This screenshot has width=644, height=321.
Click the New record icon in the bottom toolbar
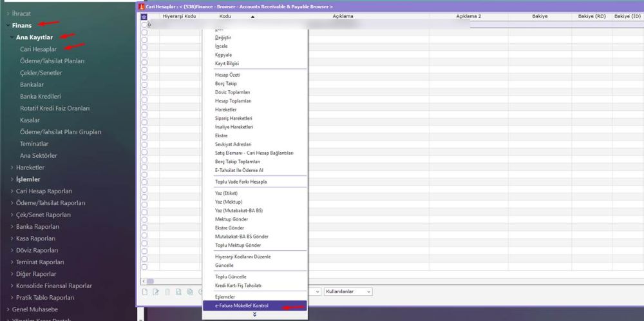click(144, 292)
